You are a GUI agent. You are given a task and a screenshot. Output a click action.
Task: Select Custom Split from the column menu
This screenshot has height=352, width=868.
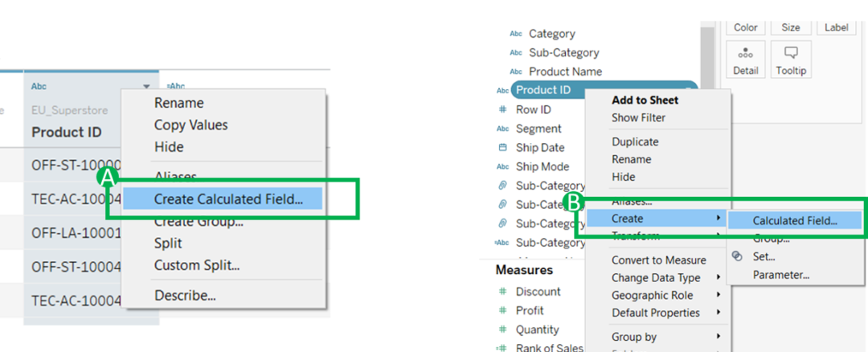197,265
